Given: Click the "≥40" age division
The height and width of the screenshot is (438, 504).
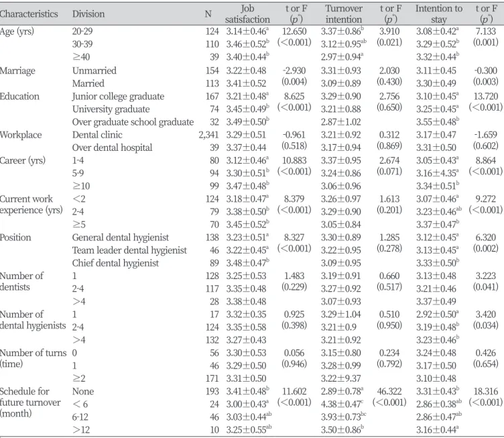Looking at the screenshot, I should pos(81,57).
